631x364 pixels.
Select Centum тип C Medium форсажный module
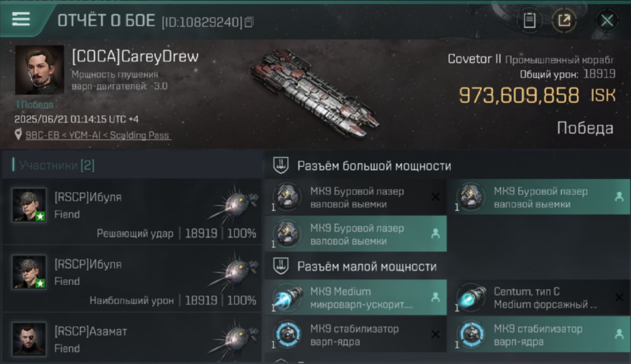click(539, 298)
